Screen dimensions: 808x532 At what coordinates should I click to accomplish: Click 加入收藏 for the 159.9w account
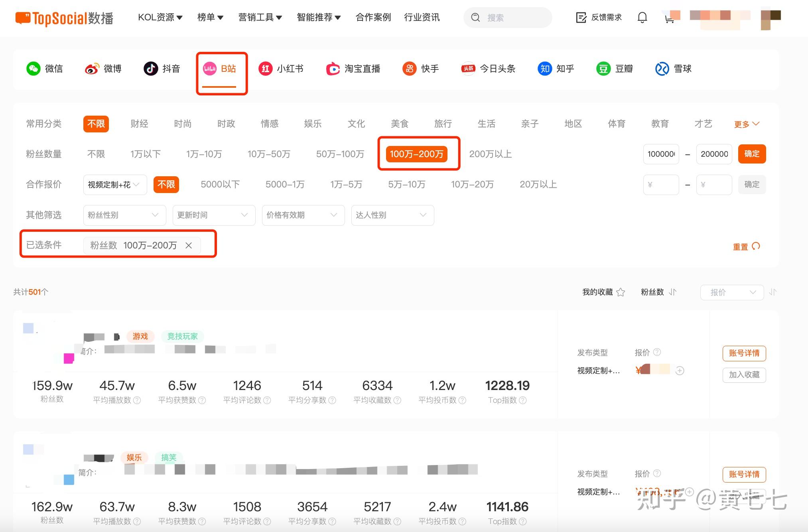pos(744,375)
